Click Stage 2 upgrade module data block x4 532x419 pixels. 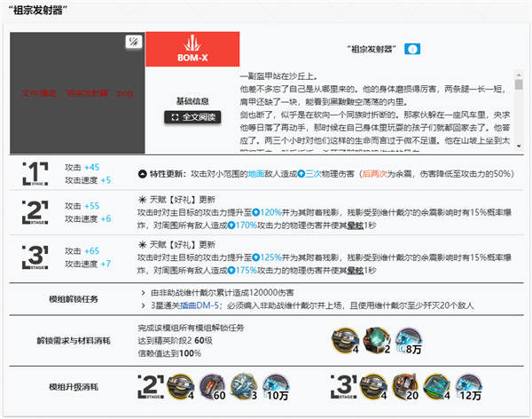click(181, 387)
